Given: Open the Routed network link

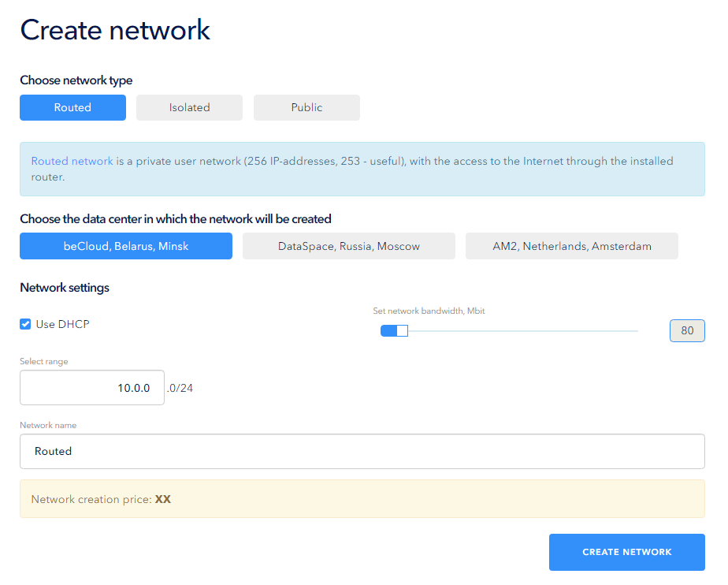Looking at the screenshot, I should click(72, 161).
